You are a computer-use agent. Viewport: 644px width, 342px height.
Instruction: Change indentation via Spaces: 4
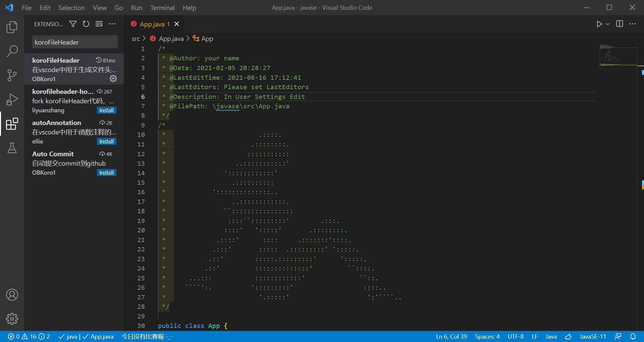click(487, 336)
